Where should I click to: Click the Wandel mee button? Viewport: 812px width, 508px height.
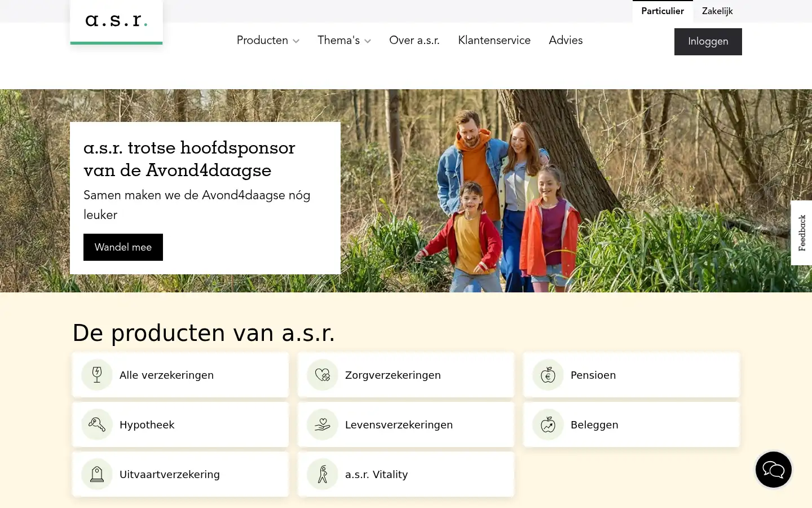click(x=123, y=247)
